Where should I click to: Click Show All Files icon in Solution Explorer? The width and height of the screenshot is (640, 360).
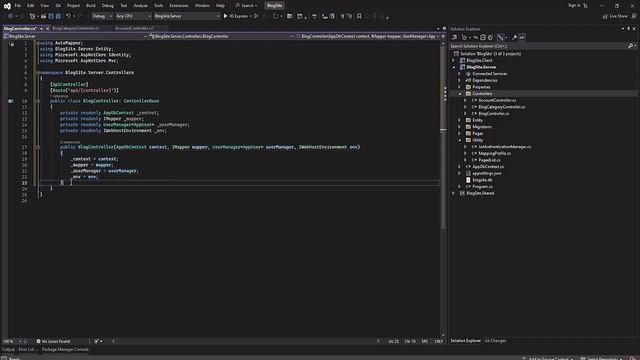tap(491, 37)
